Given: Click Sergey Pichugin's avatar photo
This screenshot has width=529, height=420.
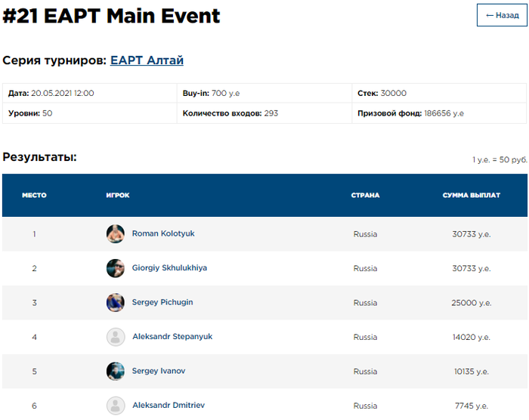Looking at the screenshot, I should click(115, 303).
